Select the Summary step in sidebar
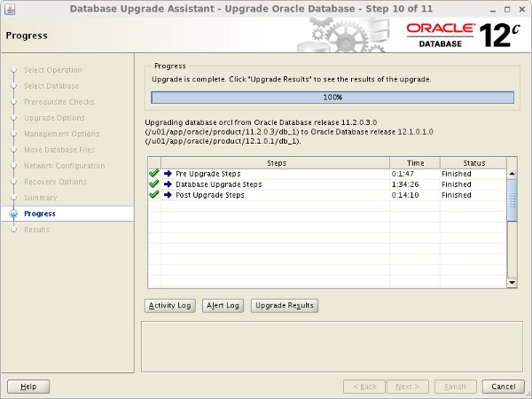The image size is (532, 399). (40, 198)
